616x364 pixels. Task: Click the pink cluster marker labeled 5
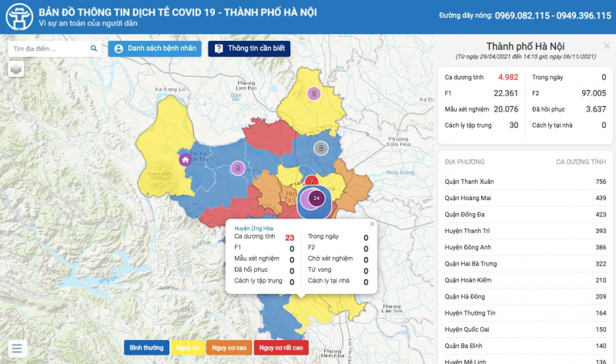[238, 168]
